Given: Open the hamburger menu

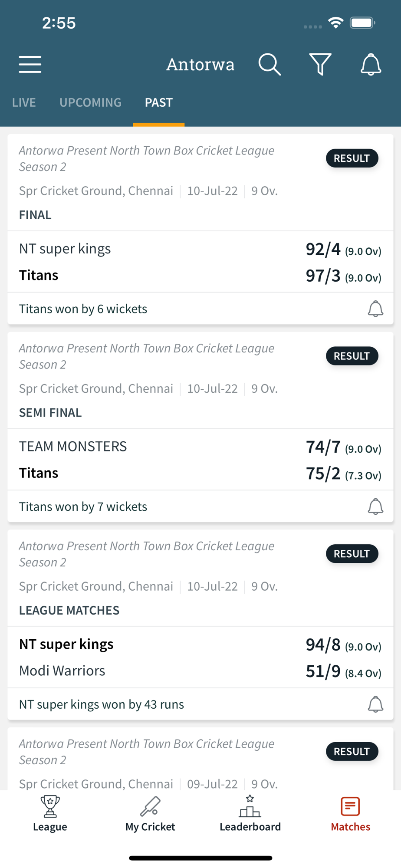Looking at the screenshot, I should (30, 65).
